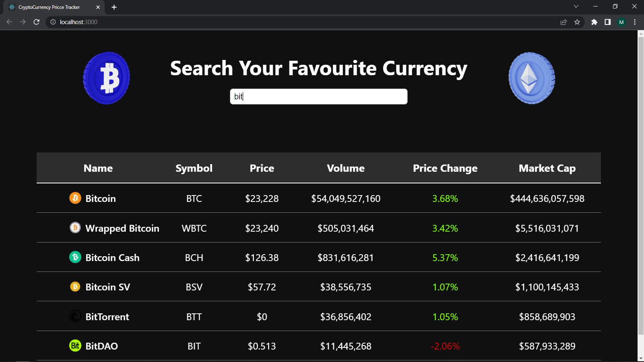The image size is (644, 362).
Task: Go back in browser history
Action: click(x=9, y=22)
